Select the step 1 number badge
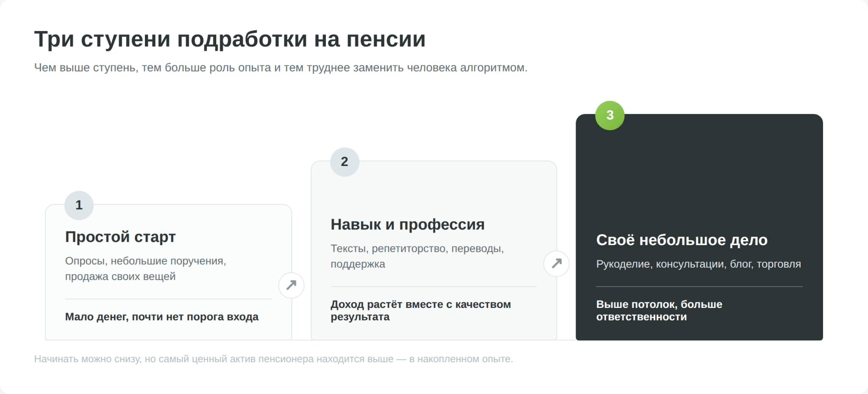The height and width of the screenshot is (394, 868). point(79,205)
